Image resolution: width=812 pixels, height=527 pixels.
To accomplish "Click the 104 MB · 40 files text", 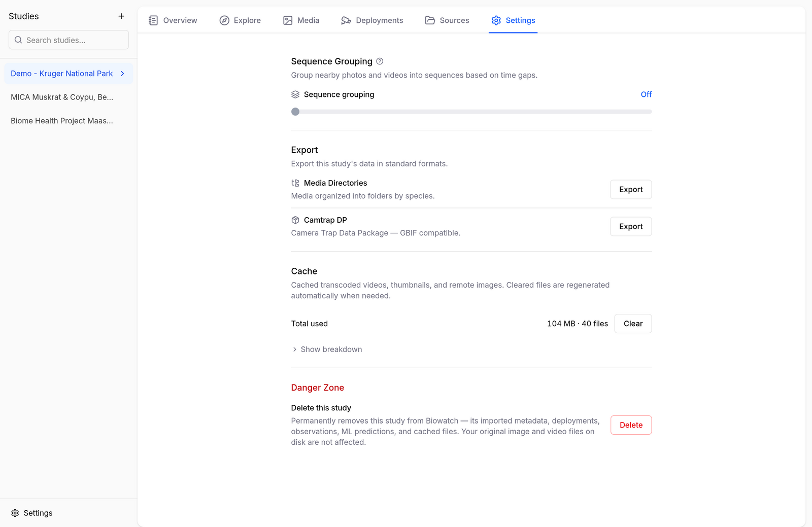I will (578, 324).
